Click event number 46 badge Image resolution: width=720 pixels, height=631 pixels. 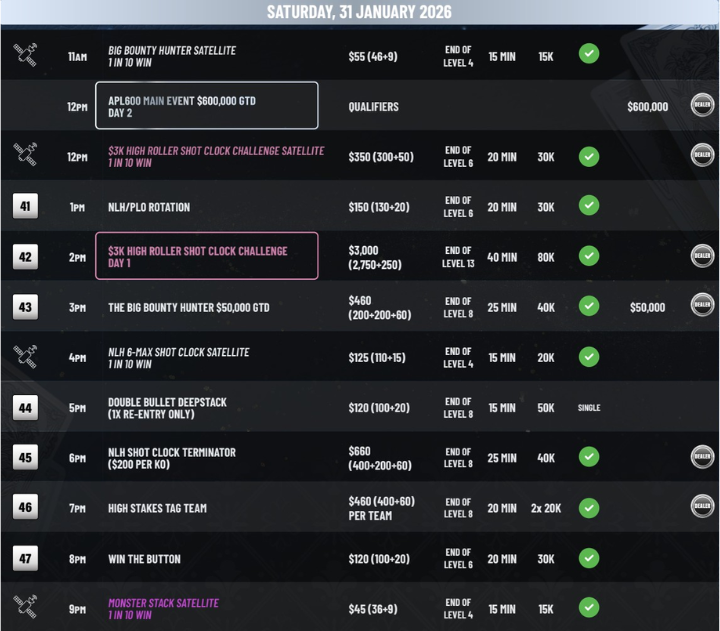[26, 508]
